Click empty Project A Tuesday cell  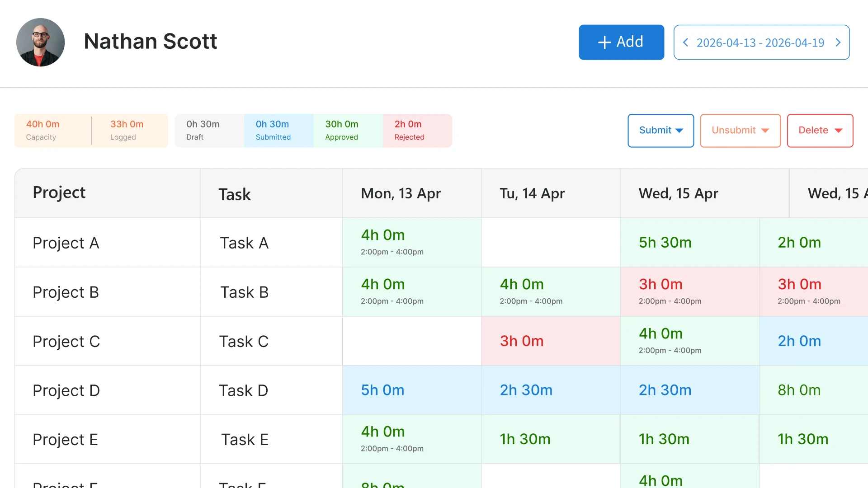click(x=551, y=243)
